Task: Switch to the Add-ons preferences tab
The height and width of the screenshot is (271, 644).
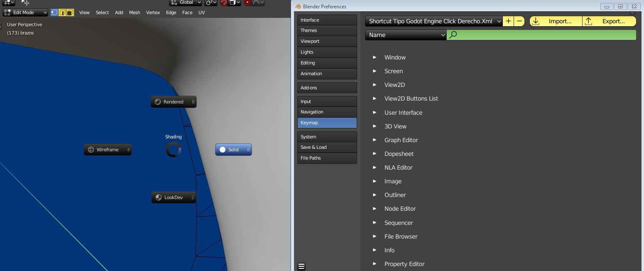Action: (327, 88)
